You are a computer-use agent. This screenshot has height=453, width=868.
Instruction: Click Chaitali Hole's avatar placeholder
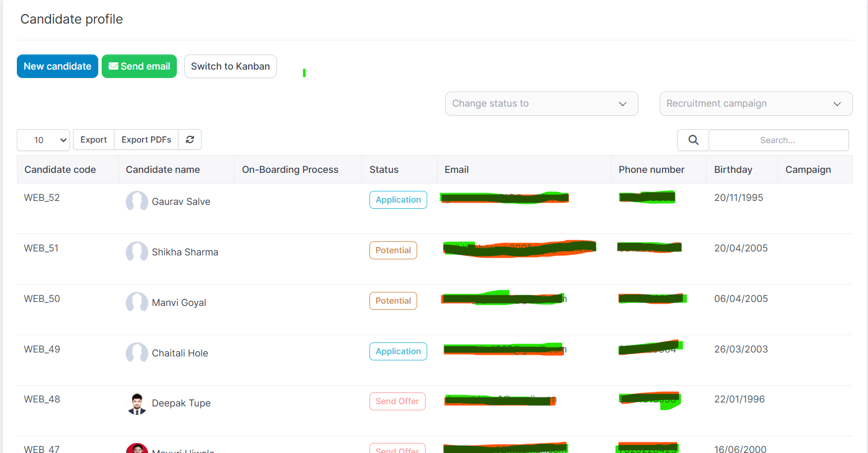(x=136, y=353)
